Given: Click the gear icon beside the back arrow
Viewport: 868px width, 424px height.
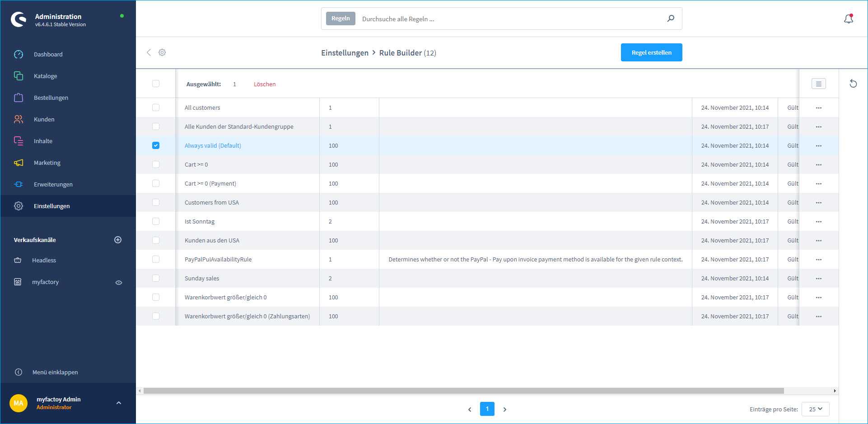Looking at the screenshot, I should pyautogui.click(x=162, y=52).
